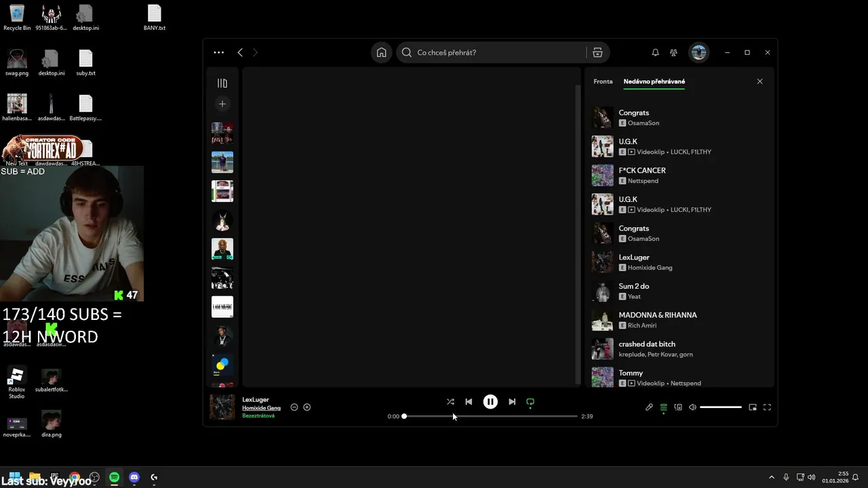Click the plus create playlist button
This screenshot has width=868, height=488.
coord(222,104)
